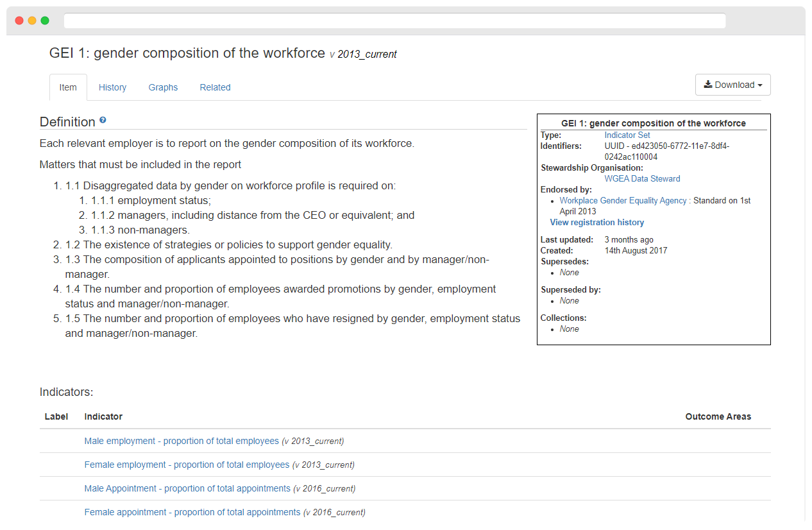812x530 pixels.
Task: Click the Outcome Areas column header
Action: click(x=718, y=417)
